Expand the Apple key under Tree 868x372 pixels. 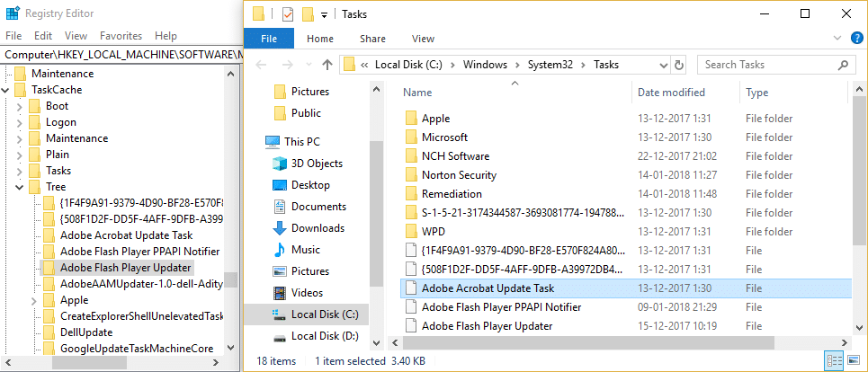33,300
